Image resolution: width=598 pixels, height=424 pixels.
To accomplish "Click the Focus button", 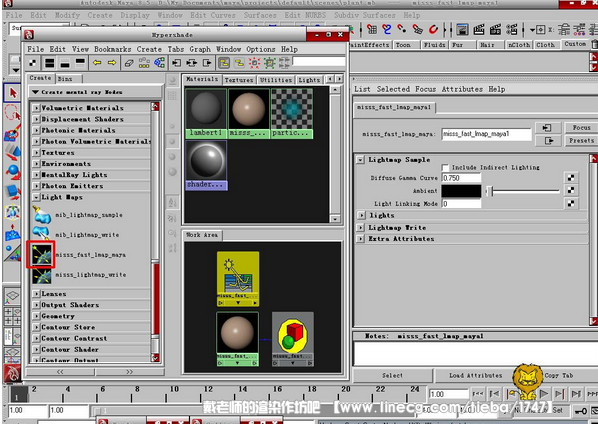I will coord(581,128).
